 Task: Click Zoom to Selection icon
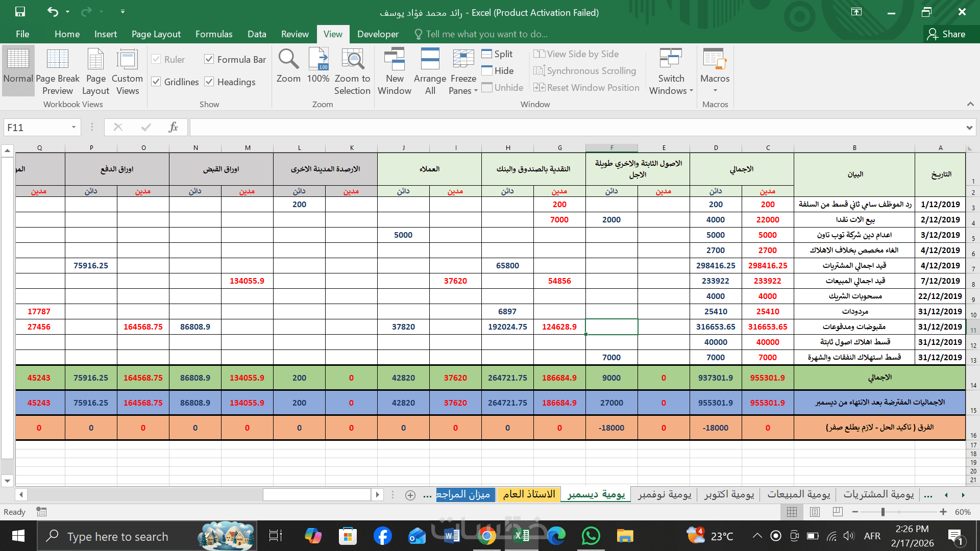click(352, 60)
